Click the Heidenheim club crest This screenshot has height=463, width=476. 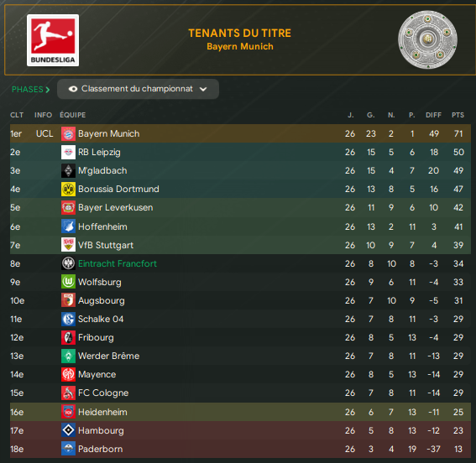[x=68, y=412]
